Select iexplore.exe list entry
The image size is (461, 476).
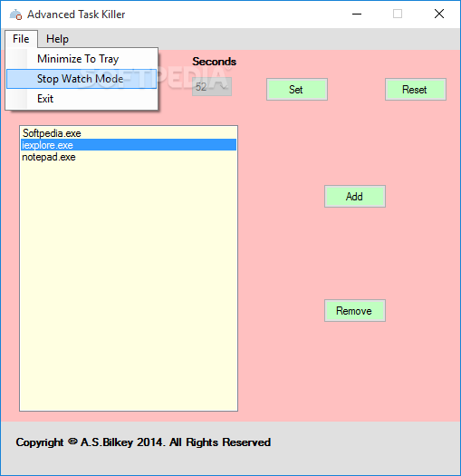point(129,145)
